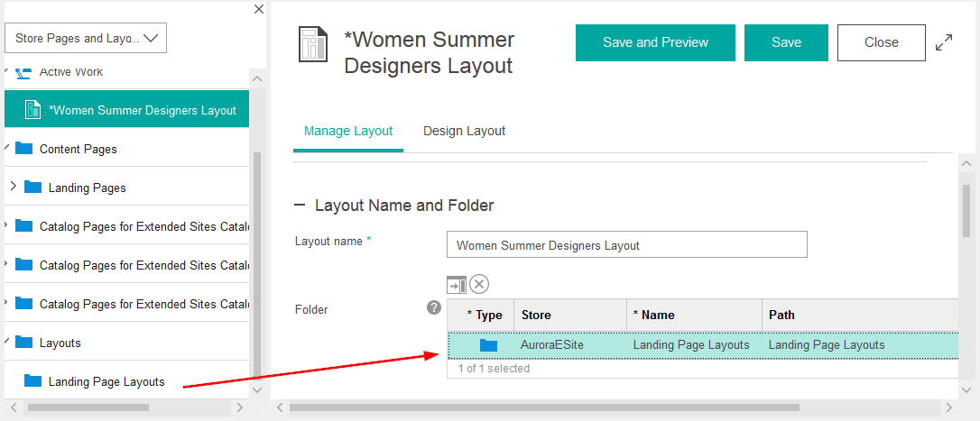Collapse the Content Pages tree node
This screenshot has width=980, height=421.
click(7, 147)
